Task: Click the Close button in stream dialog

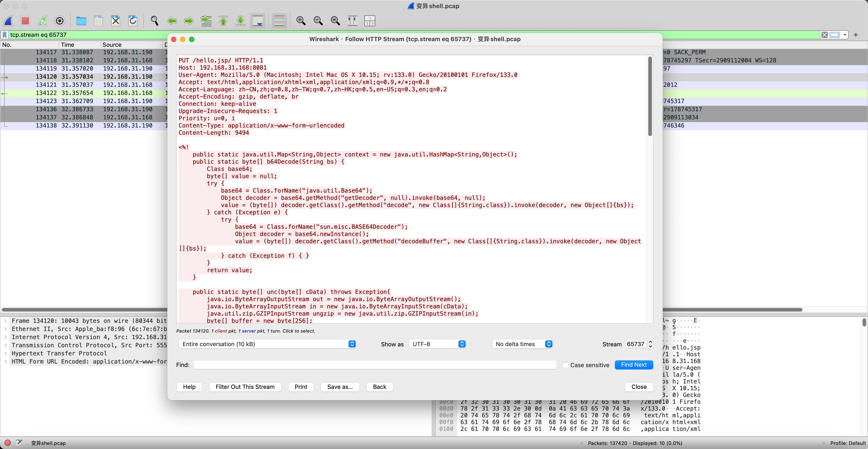Action: (639, 387)
